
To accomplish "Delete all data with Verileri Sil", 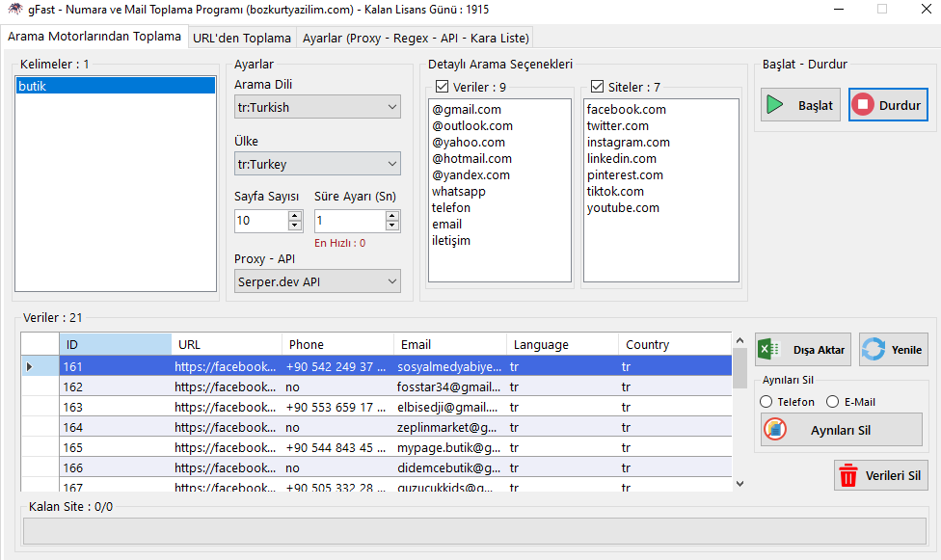I will (881, 475).
